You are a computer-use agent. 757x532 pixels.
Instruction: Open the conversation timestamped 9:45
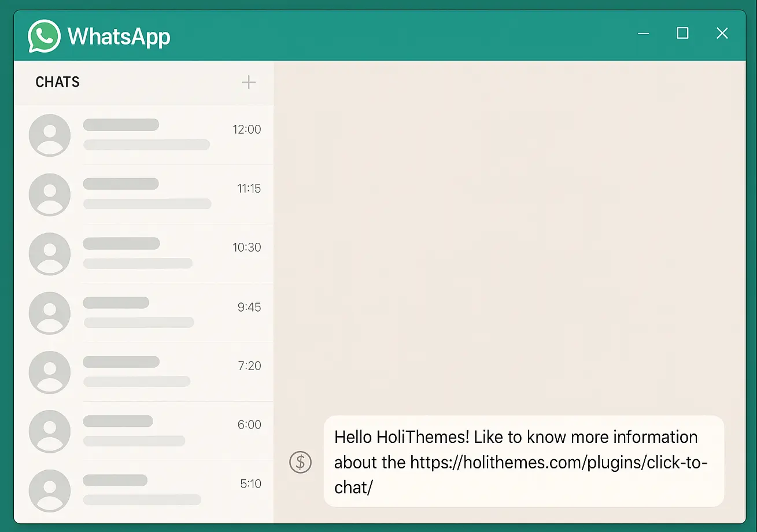point(145,313)
